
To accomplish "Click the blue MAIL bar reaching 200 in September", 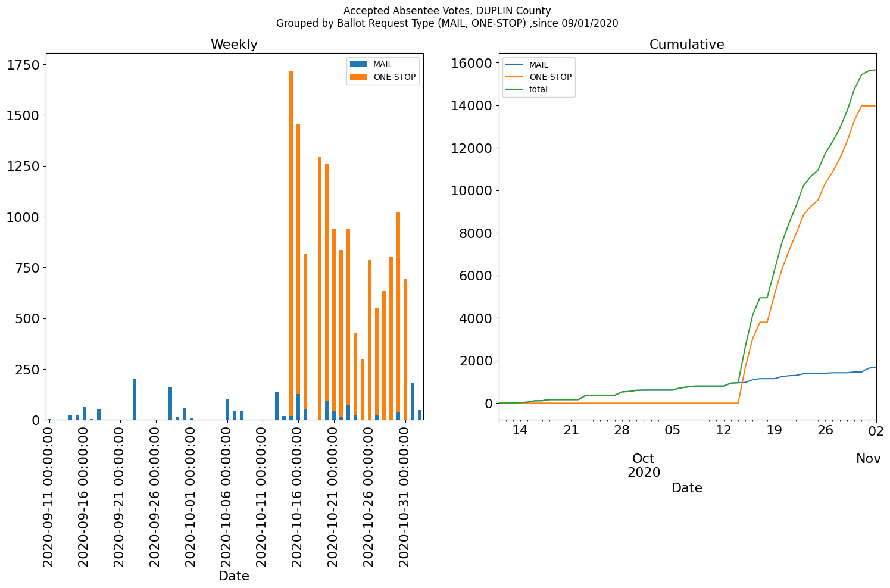I will coord(135,399).
